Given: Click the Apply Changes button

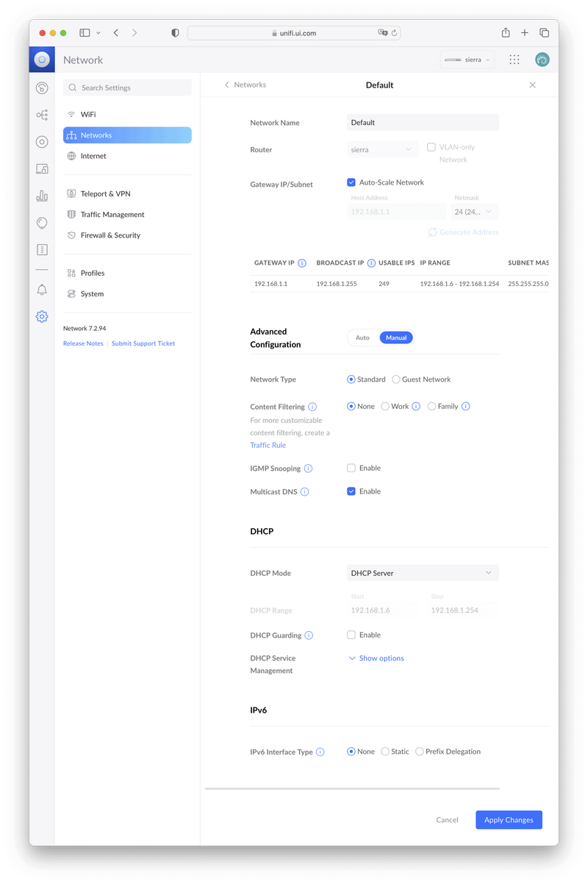Looking at the screenshot, I should (509, 820).
